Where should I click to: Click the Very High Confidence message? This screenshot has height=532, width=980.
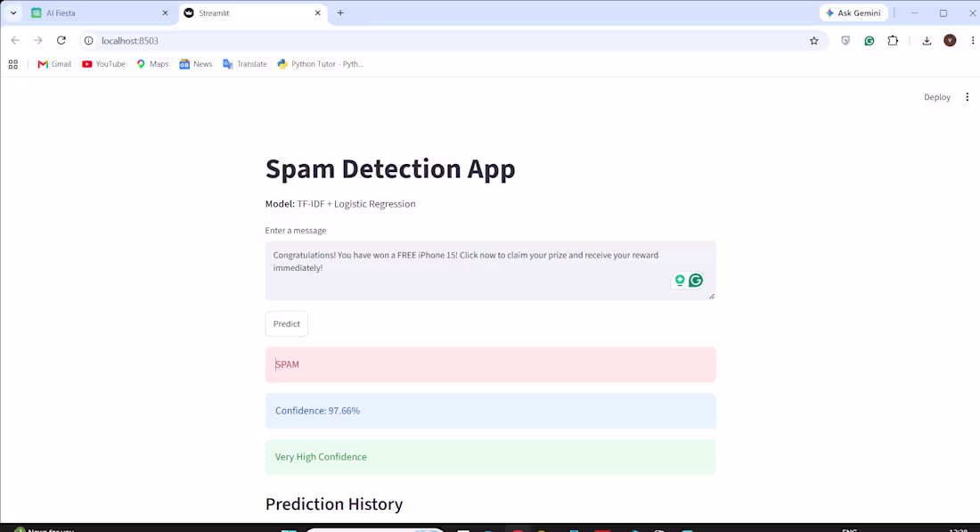321,457
